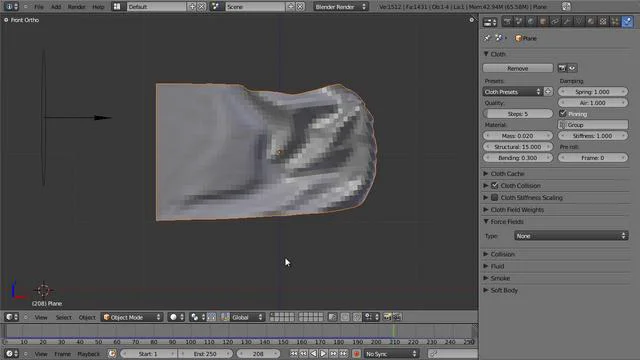This screenshot has height=360, width=640.
Task: Expand the Cloth Cache panel
Action: [486, 174]
